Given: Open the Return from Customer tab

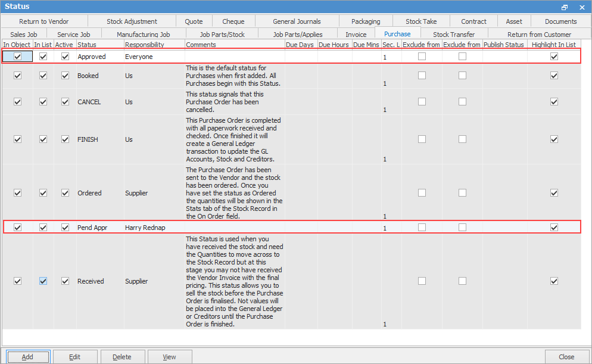Looking at the screenshot, I should (539, 35).
